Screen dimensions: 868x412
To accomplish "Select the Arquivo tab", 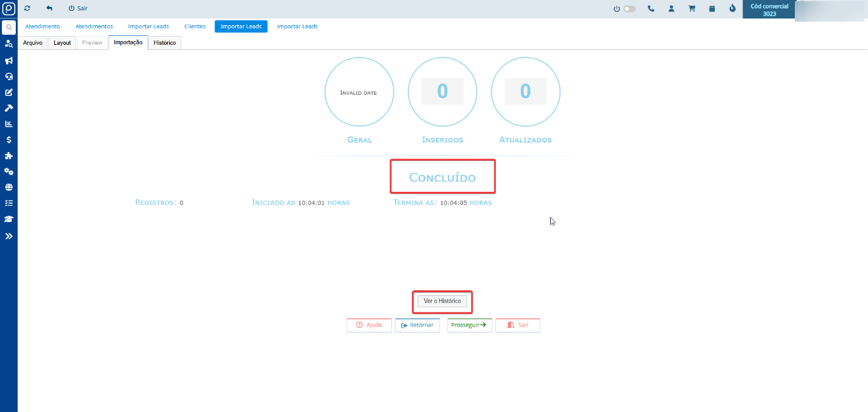I will click(x=33, y=43).
